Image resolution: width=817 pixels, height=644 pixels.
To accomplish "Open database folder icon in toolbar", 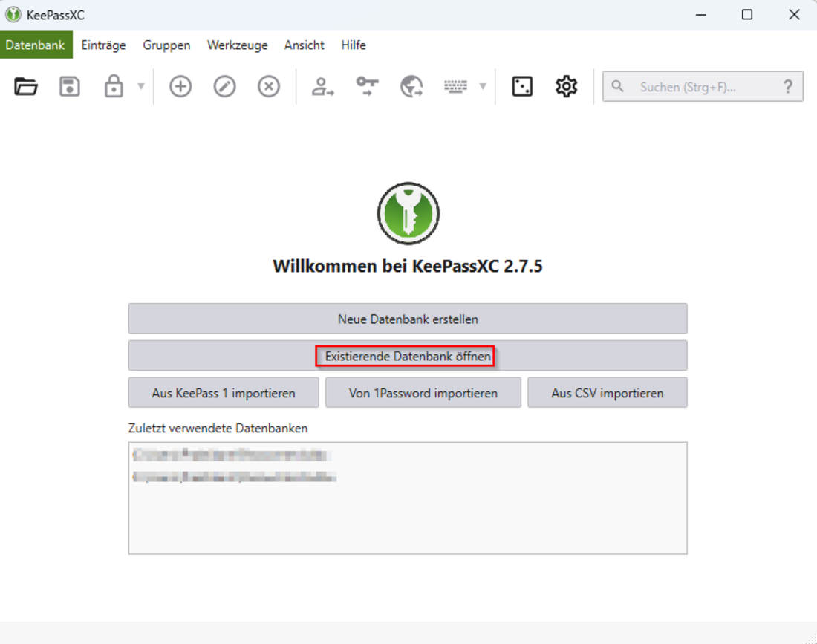I will click(25, 86).
